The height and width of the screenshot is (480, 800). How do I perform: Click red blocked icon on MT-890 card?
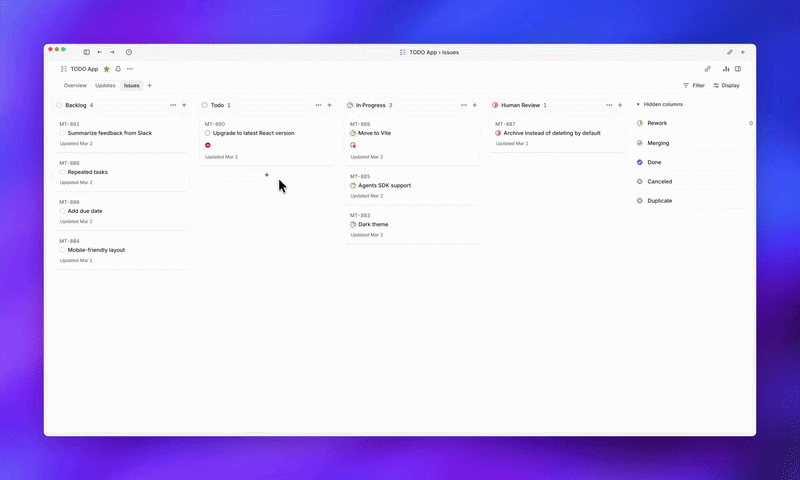pyautogui.click(x=208, y=145)
